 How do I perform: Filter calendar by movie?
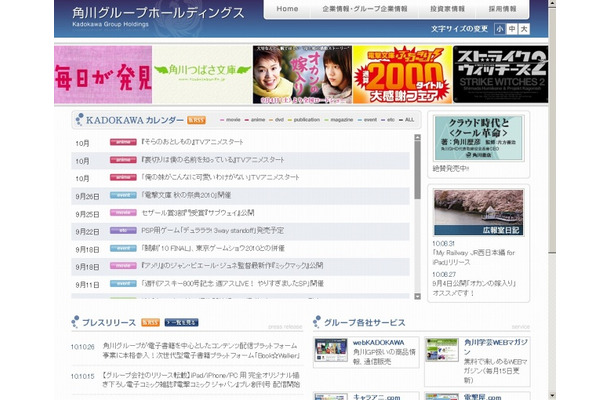[x=230, y=120]
